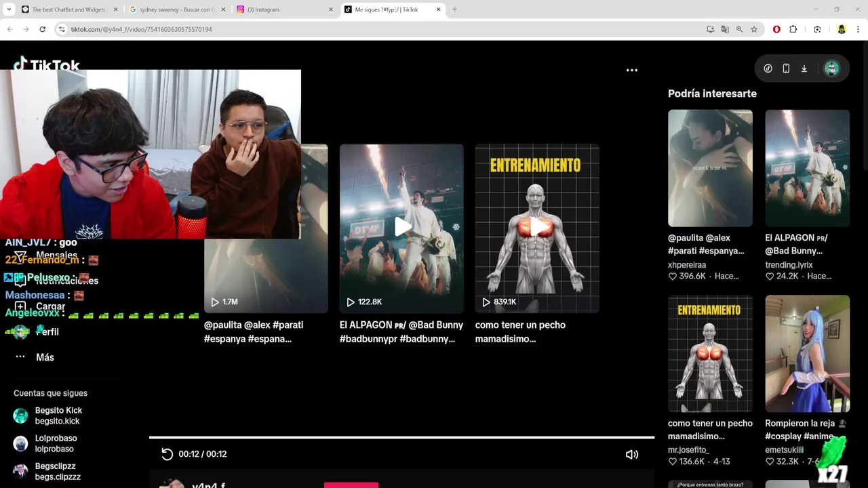
Task: Switch to the sydney sweeney Google tab
Action: tap(178, 9)
